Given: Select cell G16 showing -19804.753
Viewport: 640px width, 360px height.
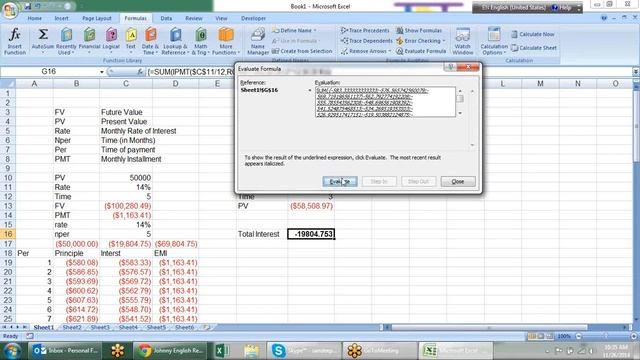Looking at the screenshot, I should [311, 234].
